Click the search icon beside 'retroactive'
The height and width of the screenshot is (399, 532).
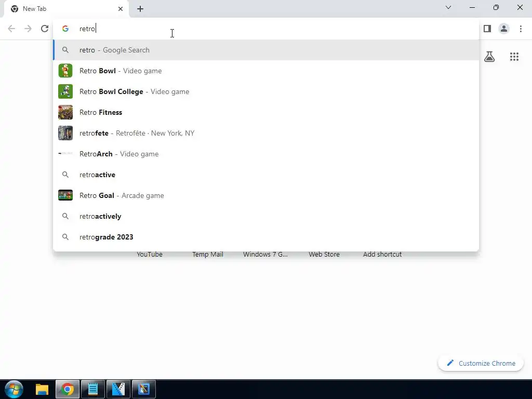coord(65,175)
